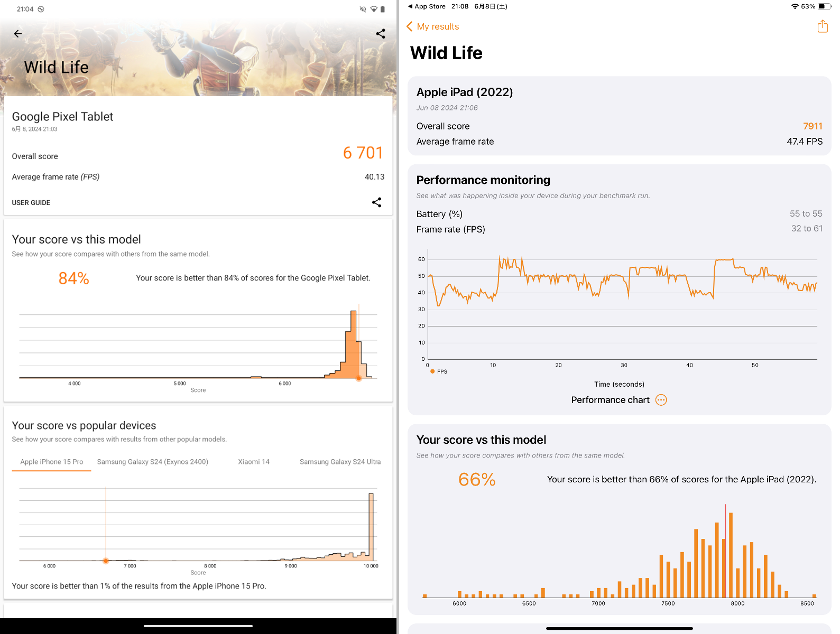Screen dimensions: 840x634
Task: Toggle the FPS legend marker below the chart
Action: tap(432, 371)
